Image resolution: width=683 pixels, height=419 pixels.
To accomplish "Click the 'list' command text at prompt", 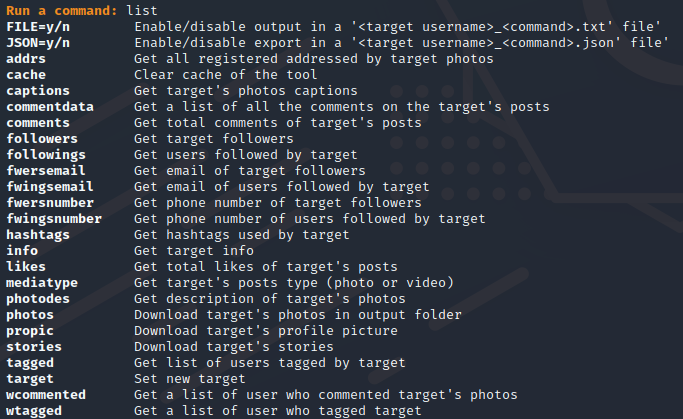I will pos(142,10).
